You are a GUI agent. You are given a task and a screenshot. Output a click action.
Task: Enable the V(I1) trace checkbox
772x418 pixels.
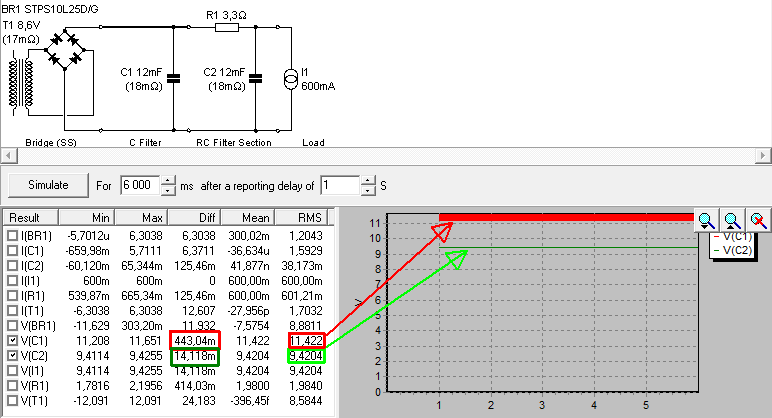13,371
